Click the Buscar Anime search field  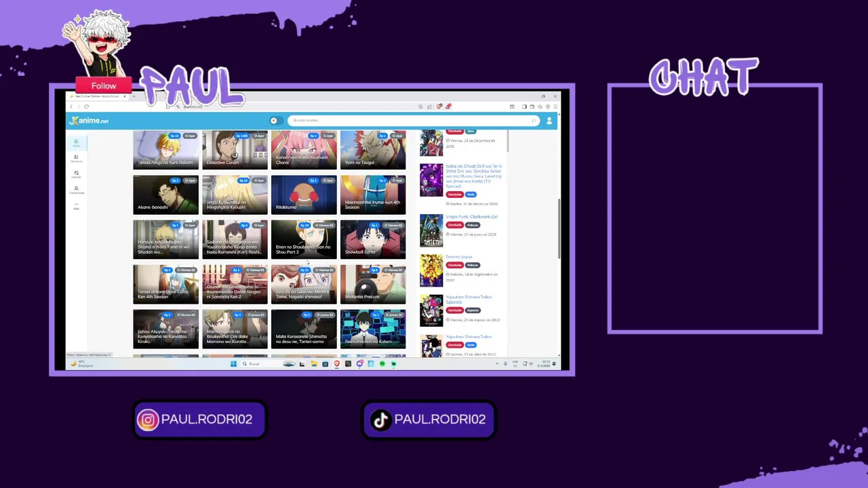(413, 121)
